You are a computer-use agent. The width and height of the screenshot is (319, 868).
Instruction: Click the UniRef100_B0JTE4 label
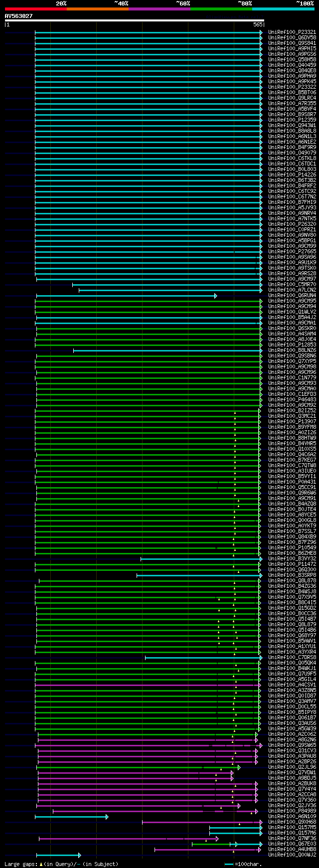[292, 509]
